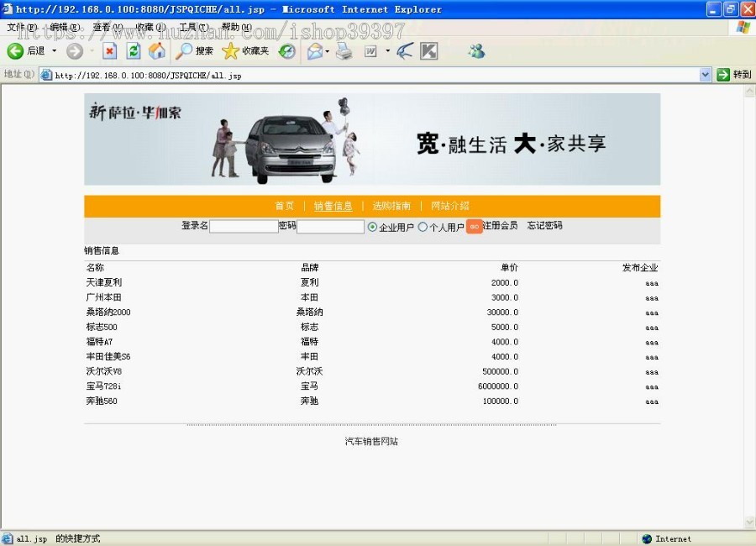Focus the 登录名 input field

[244, 227]
